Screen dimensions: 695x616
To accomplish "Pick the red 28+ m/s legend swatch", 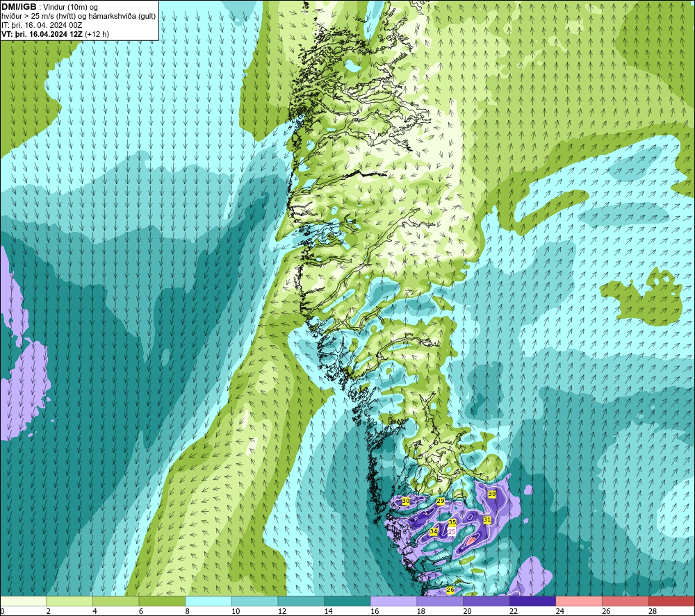I will (x=671, y=601).
